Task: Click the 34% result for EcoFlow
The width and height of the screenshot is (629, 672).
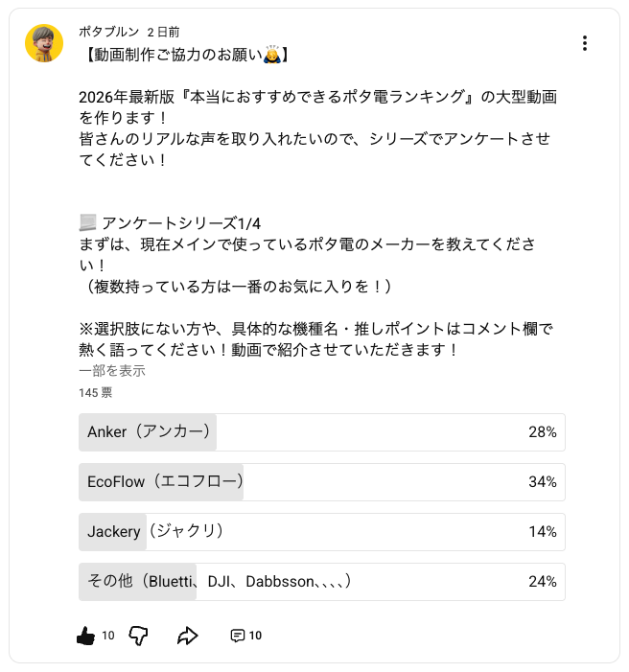Action: pos(542,482)
